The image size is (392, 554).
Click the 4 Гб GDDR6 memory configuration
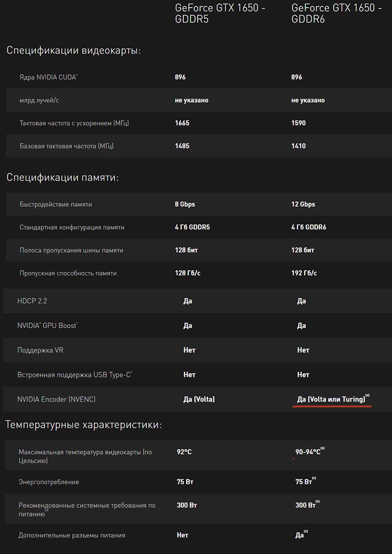tap(309, 227)
